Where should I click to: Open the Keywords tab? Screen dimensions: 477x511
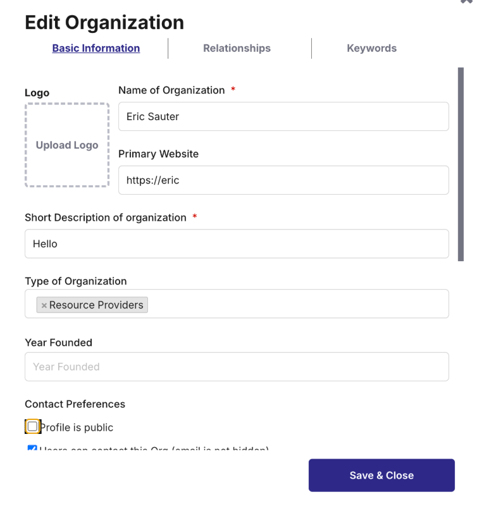point(372,48)
